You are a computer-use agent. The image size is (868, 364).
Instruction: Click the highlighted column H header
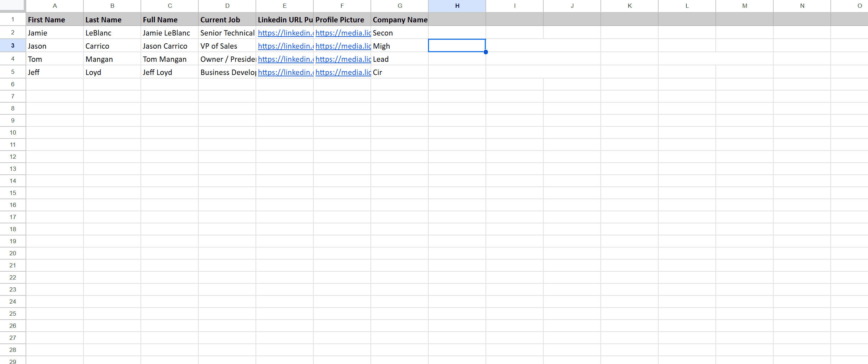(x=457, y=6)
